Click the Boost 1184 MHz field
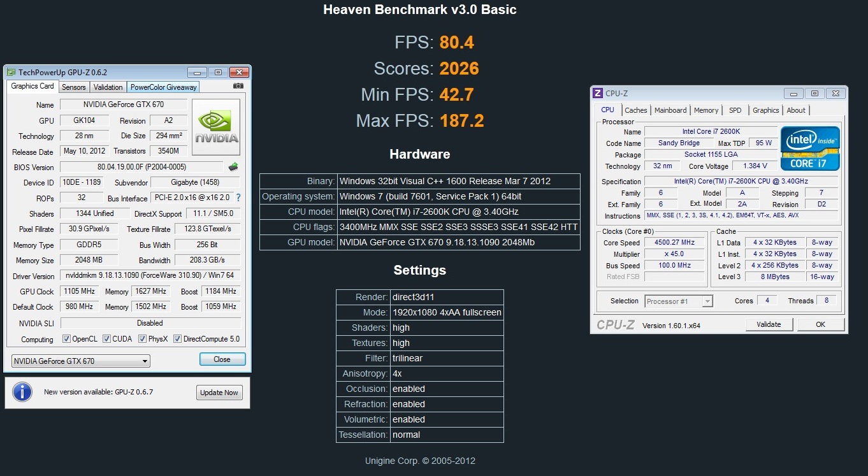868x476 pixels. pos(220,291)
